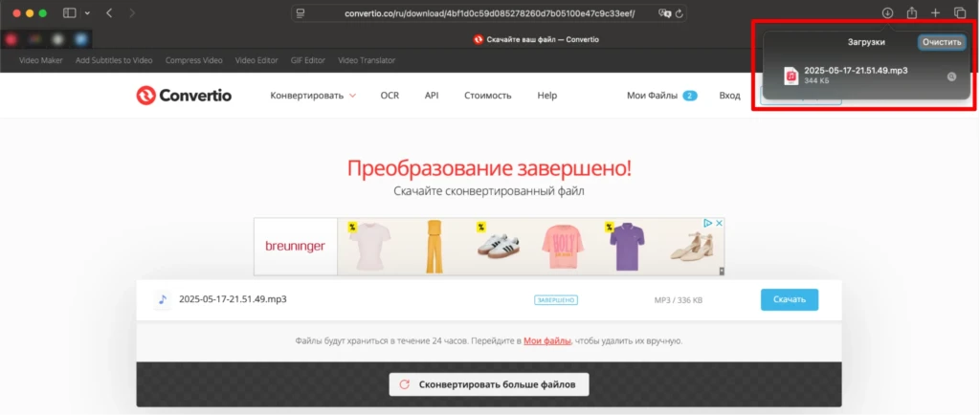Open a new tab with plus icon
The image size is (980, 415).
click(935, 13)
